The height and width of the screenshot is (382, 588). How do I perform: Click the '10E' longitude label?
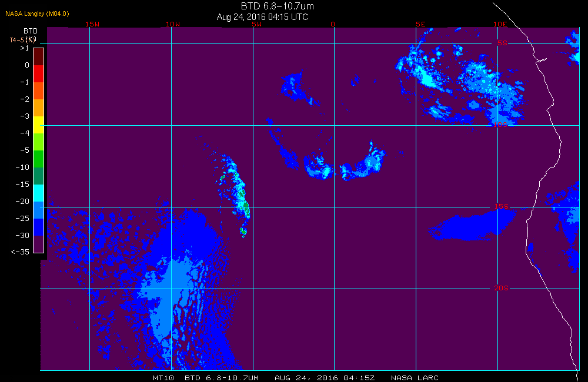[500, 24]
